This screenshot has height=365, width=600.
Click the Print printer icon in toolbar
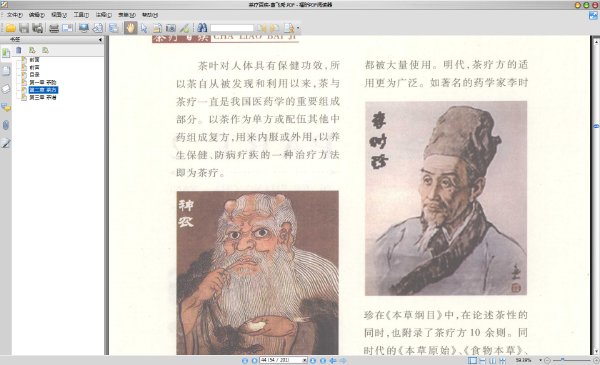click(54, 28)
